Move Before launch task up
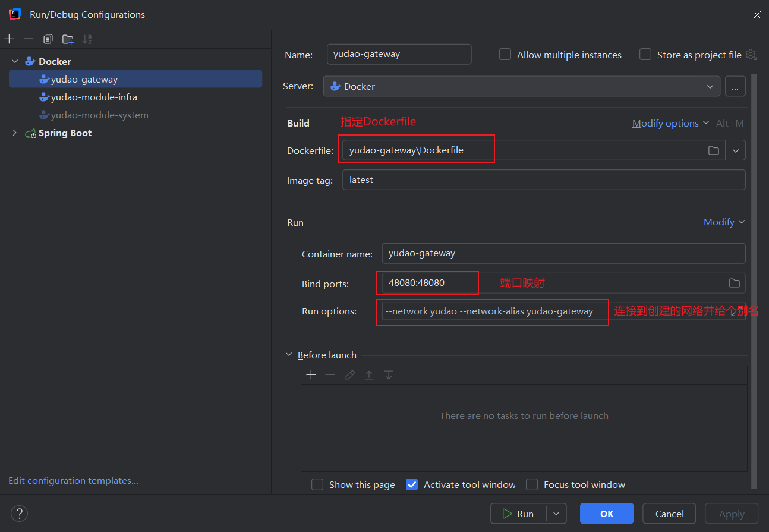Viewport: 769px width, 532px height. tap(369, 375)
